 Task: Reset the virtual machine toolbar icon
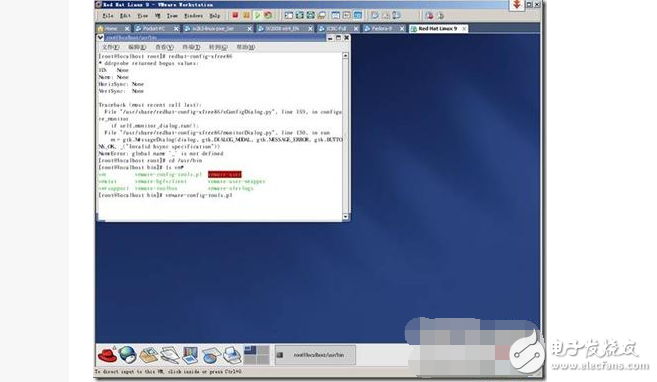coord(268,15)
